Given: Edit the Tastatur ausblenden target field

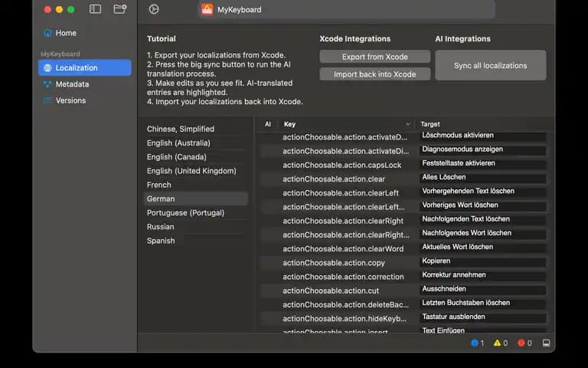Looking at the screenshot, I should (482, 317).
